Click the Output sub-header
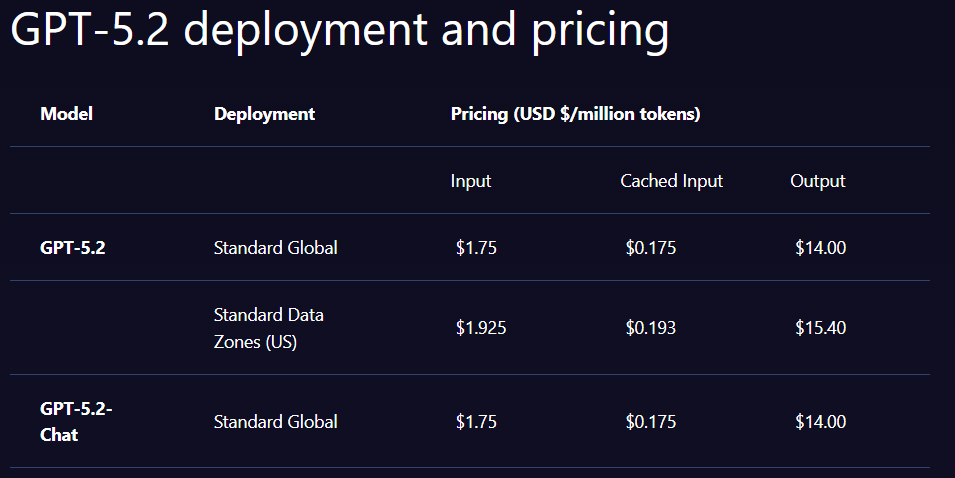The height and width of the screenshot is (478, 955). [817, 181]
